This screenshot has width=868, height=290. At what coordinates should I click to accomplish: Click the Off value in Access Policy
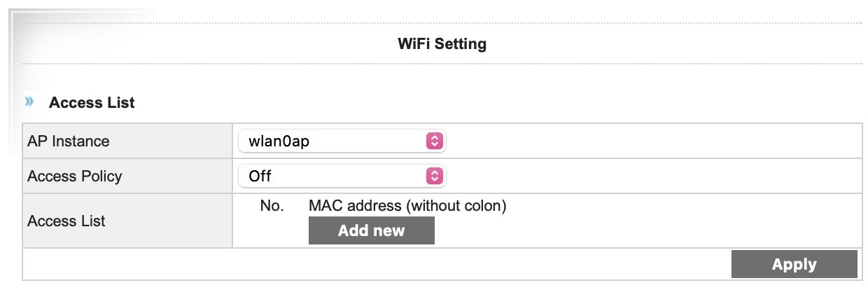pos(260,176)
